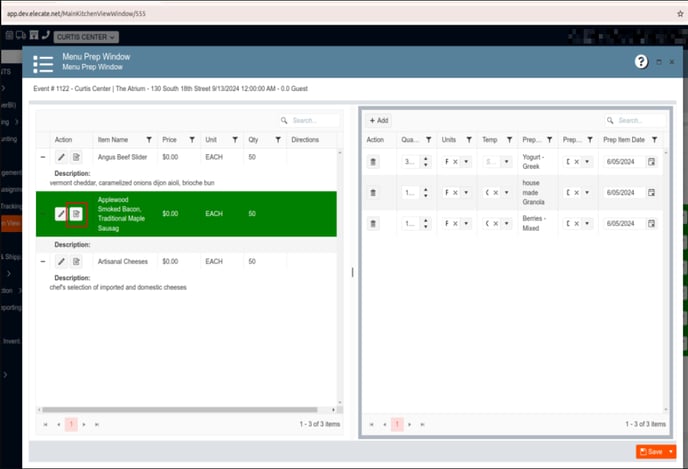Viewport: 688px width, 469px height.
Task: Open Temp dropdown in house made Granola row
Action: click(506, 192)
